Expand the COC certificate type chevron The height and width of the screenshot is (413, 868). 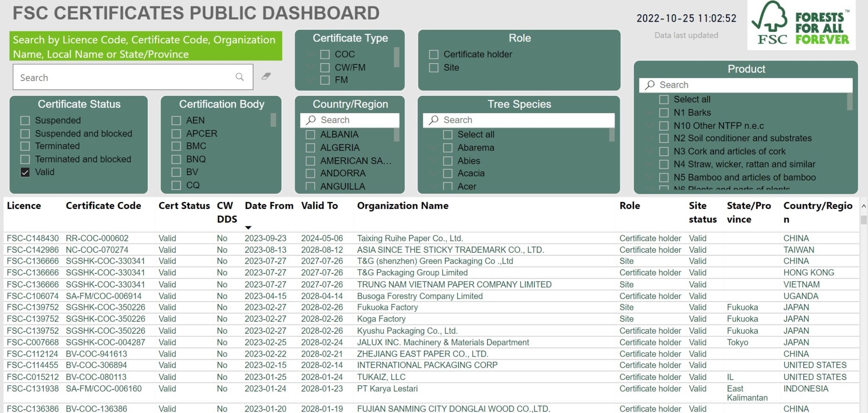pyautogui.click(x=311, y=54)
